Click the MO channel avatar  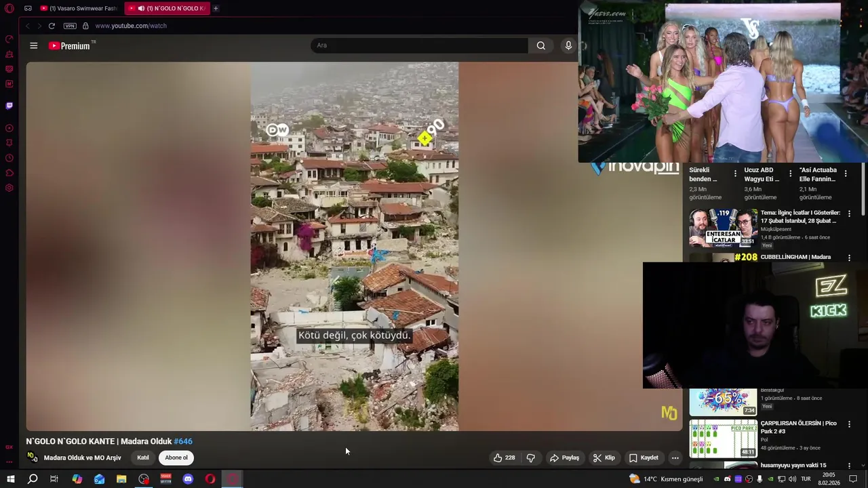click(x=32, y=457)
